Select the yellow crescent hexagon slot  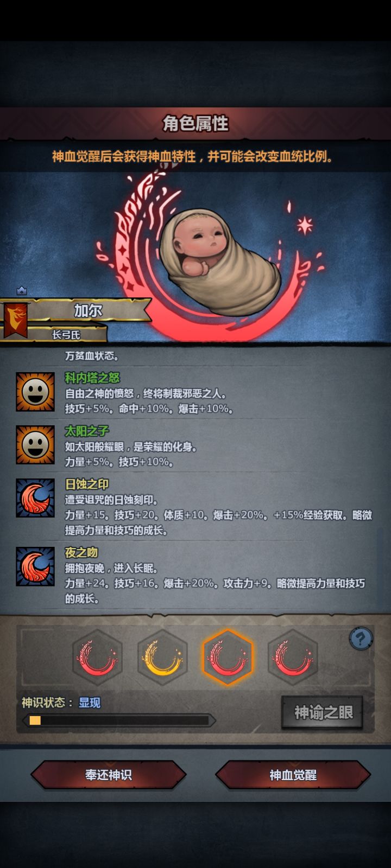(162, 658)
